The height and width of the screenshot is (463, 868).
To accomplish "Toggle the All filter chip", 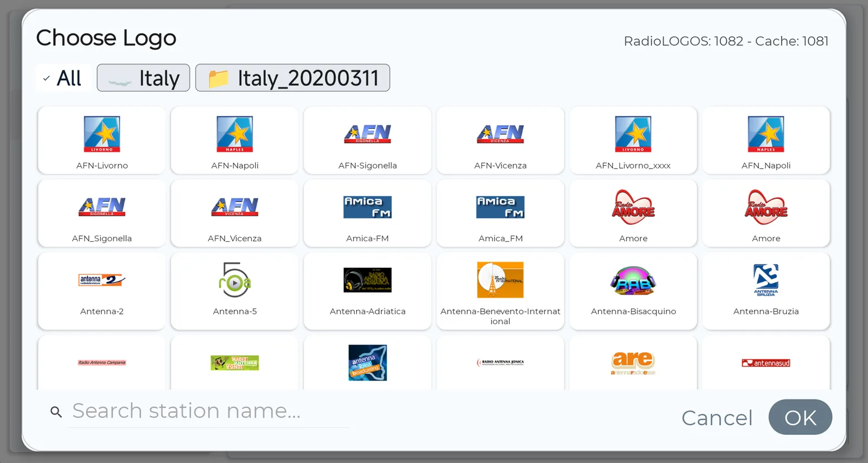I will 63,78.
